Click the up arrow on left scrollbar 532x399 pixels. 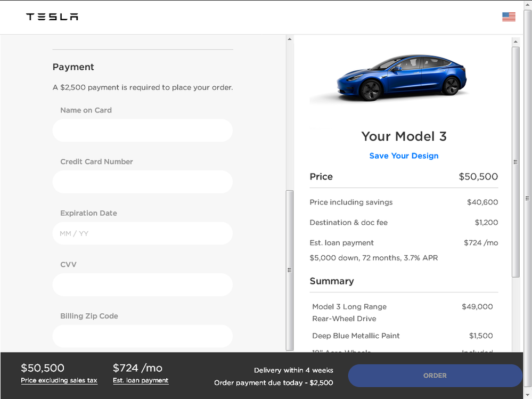click(289, 38)
